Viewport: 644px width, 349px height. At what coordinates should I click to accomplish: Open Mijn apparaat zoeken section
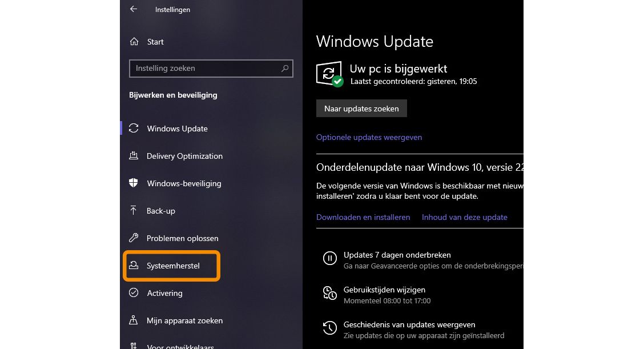184,320
